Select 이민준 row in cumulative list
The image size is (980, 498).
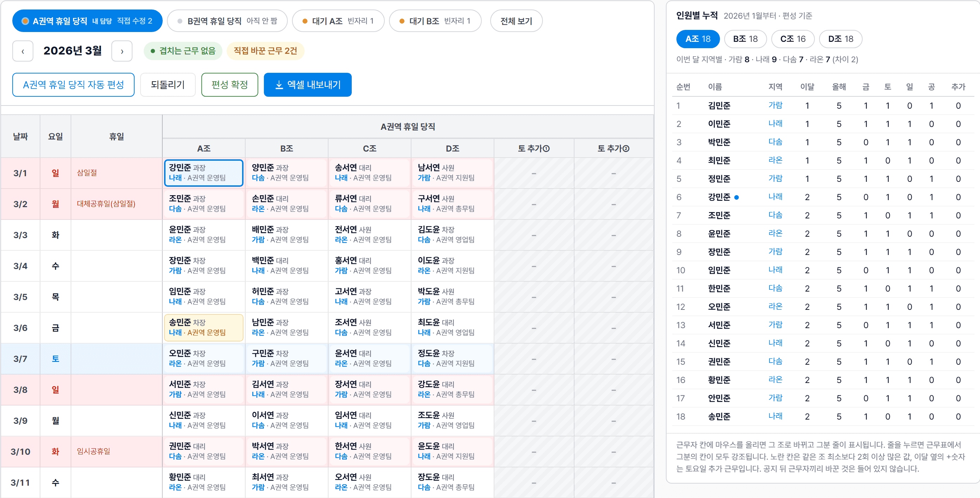point(823,124)
